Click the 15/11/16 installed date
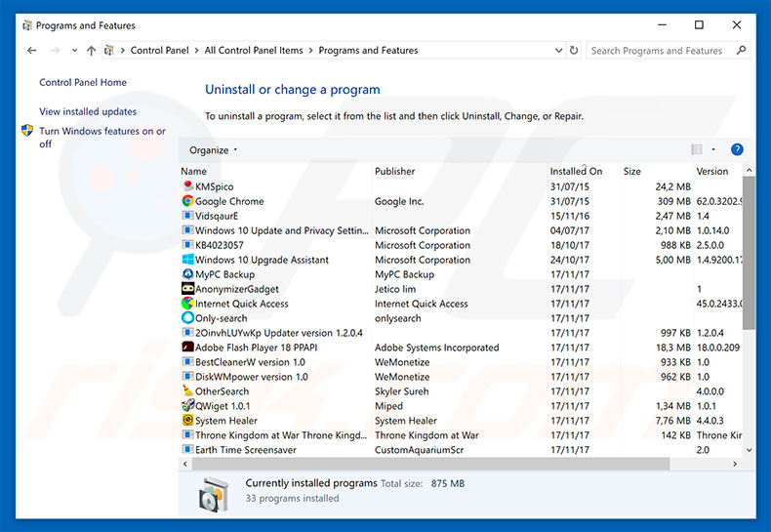The image size is (771, 532). pyautogui.click(x=569, y=216)
